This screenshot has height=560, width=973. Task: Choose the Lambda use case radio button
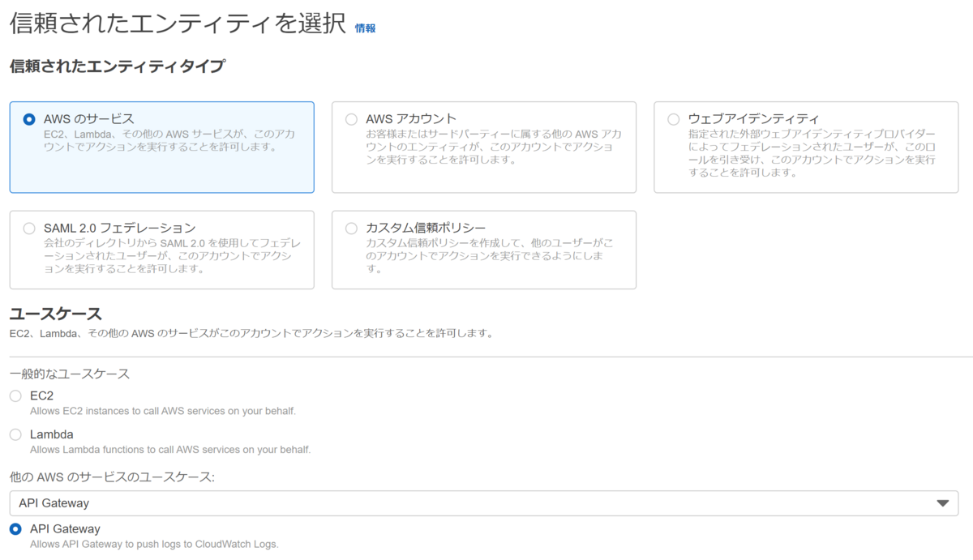click(x=15, y=434)
